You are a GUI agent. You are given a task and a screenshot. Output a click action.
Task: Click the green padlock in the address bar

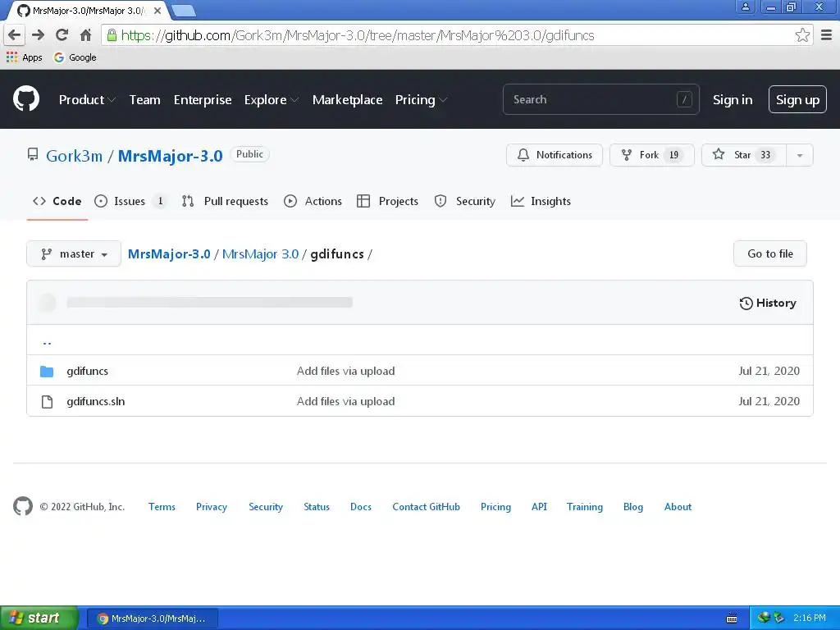[112, 35]
